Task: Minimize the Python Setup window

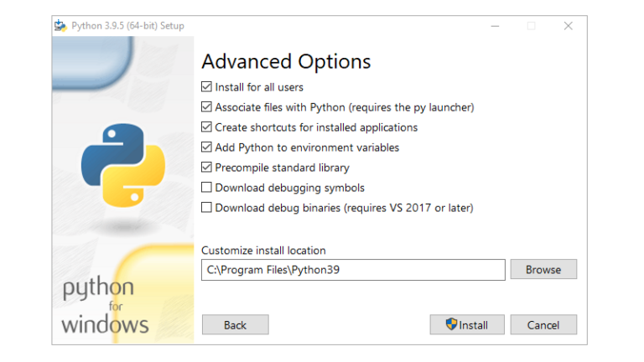Action: tap(495, 26)
